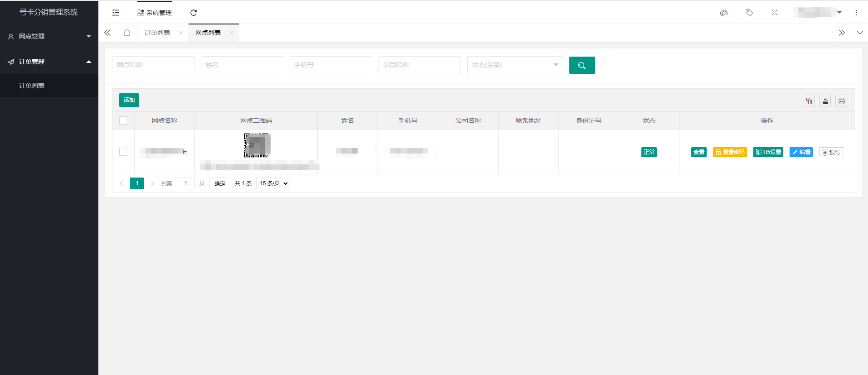Click the export table icon
The image size is (868, 375).
click(825, 101)
